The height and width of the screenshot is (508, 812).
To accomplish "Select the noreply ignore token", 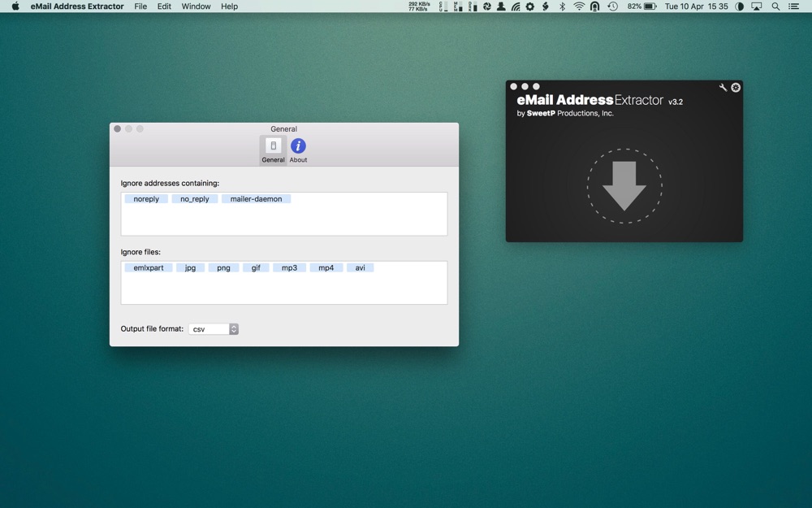I will [x=146, y=199].
